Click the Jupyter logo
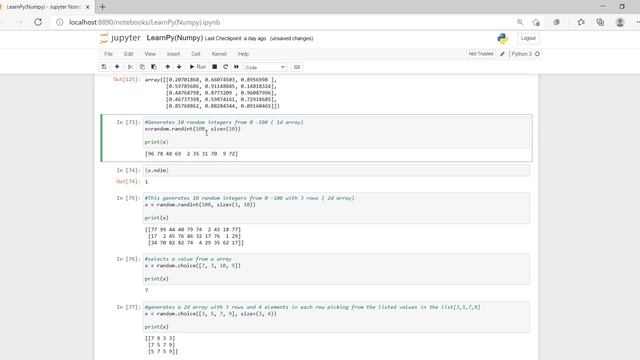 [120, 38]
